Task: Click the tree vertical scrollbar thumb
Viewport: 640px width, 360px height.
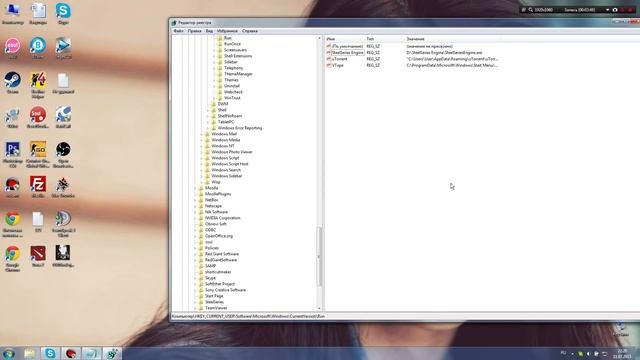Action: pos(319,256)
